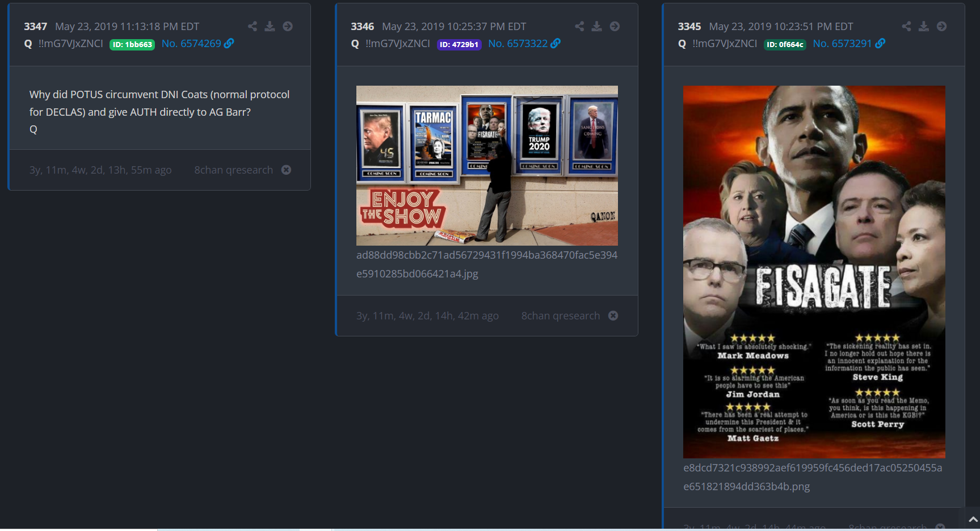Click ID badge 1bb663

(x=132, y=44)
